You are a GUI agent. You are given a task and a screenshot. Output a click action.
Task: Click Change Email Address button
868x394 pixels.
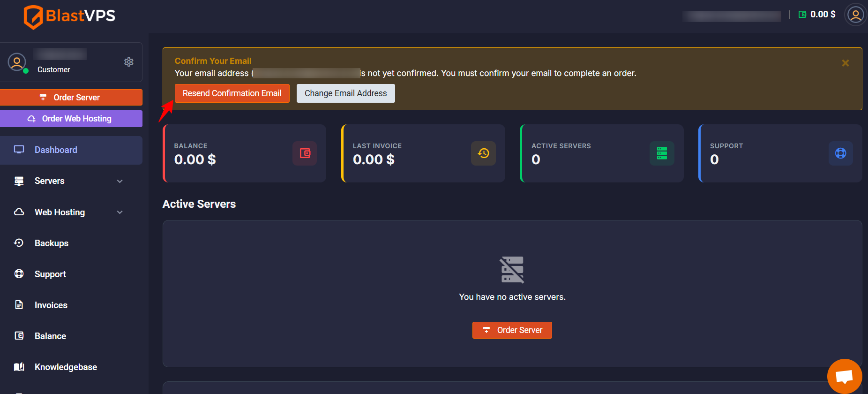coord(346,93)
